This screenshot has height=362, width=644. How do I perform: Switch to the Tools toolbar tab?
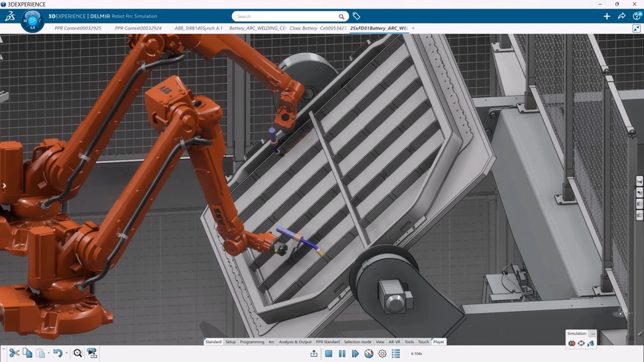point(409,342)
